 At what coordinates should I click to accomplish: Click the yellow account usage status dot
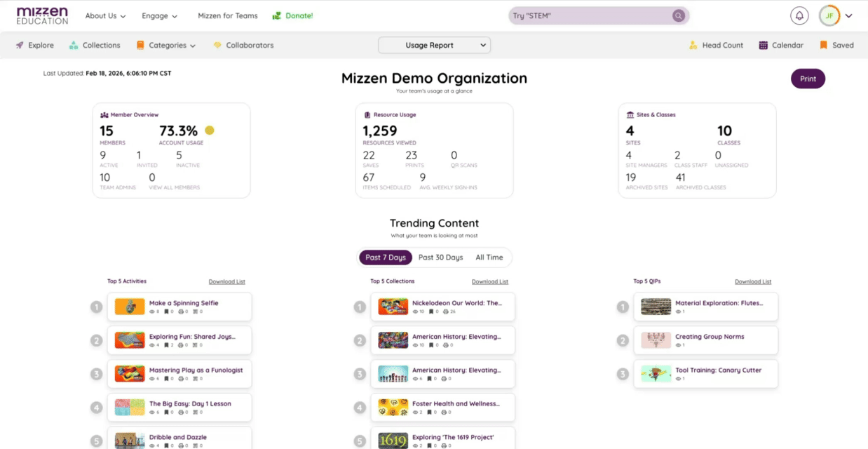point(210,130)
